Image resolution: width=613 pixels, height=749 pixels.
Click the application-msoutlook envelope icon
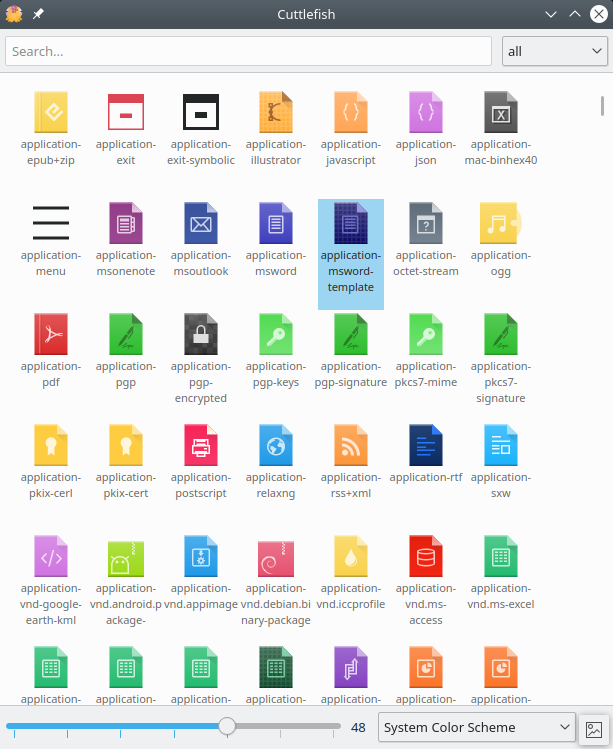coord(200,223)
